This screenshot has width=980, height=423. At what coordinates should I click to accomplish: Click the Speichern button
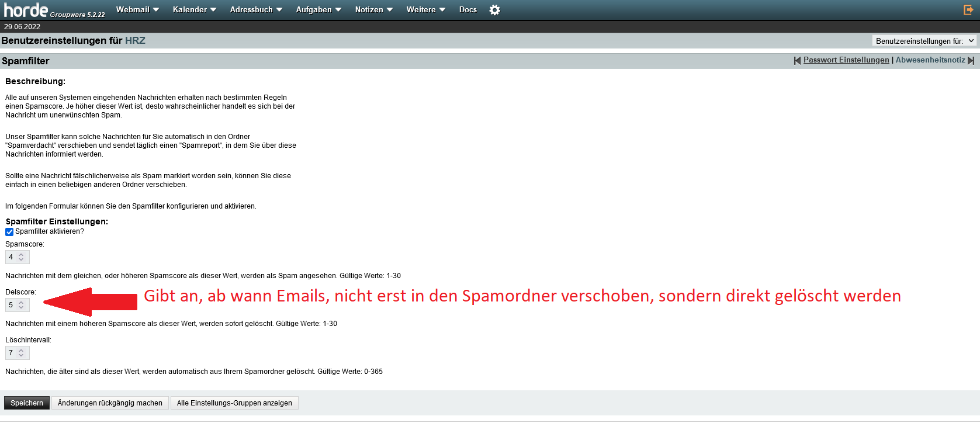[x=27, y=403]
